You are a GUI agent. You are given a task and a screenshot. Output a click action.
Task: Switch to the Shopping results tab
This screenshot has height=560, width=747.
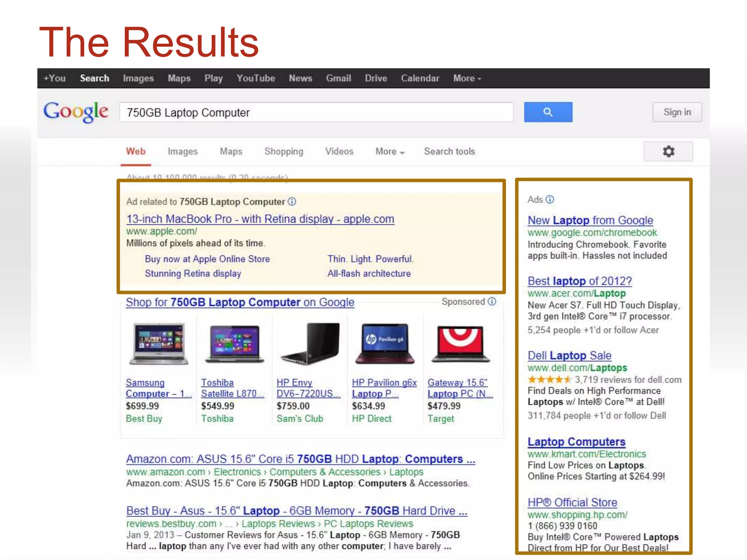(283, 151)
